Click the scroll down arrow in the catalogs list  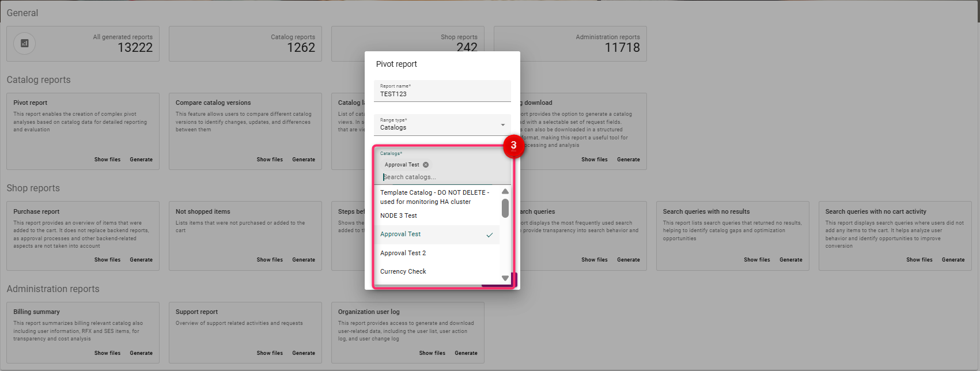pos(505,278)
